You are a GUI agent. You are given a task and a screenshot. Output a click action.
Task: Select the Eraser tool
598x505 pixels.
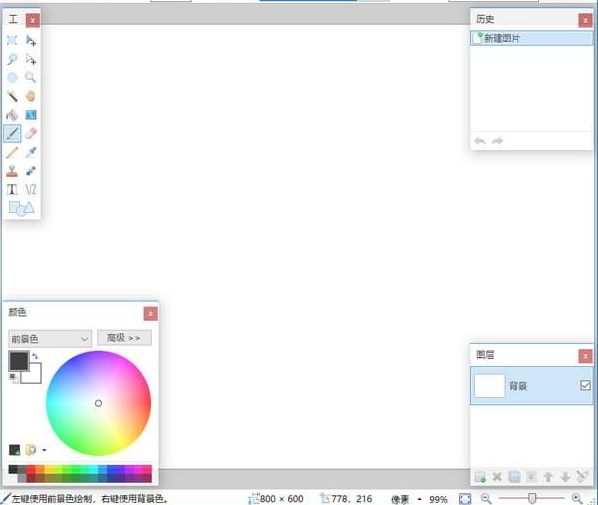coord(31,133)
